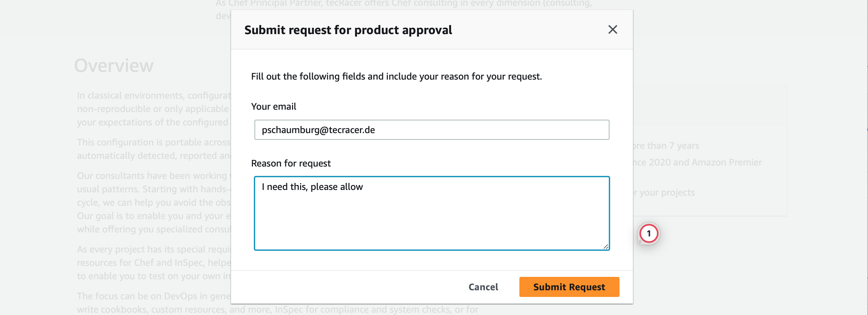
Task: Click the '2020 and Amazon Premier' text
Action: (705, 162)
